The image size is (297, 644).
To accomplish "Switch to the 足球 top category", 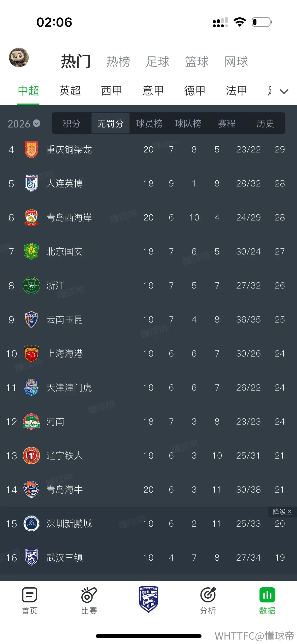I will 158,61.
